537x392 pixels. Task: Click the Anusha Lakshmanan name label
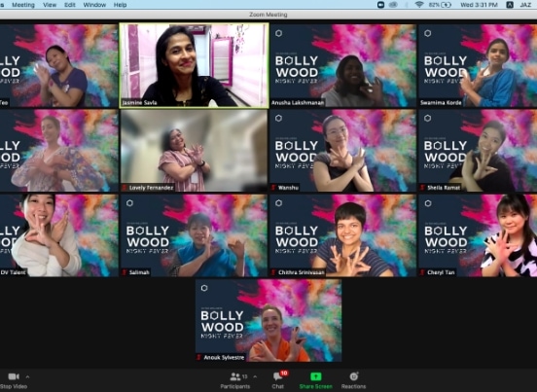pos(298,103)
